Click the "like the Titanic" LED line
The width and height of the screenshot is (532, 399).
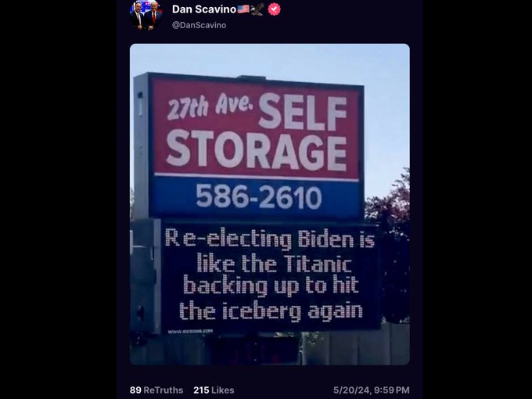click(274, 263)
